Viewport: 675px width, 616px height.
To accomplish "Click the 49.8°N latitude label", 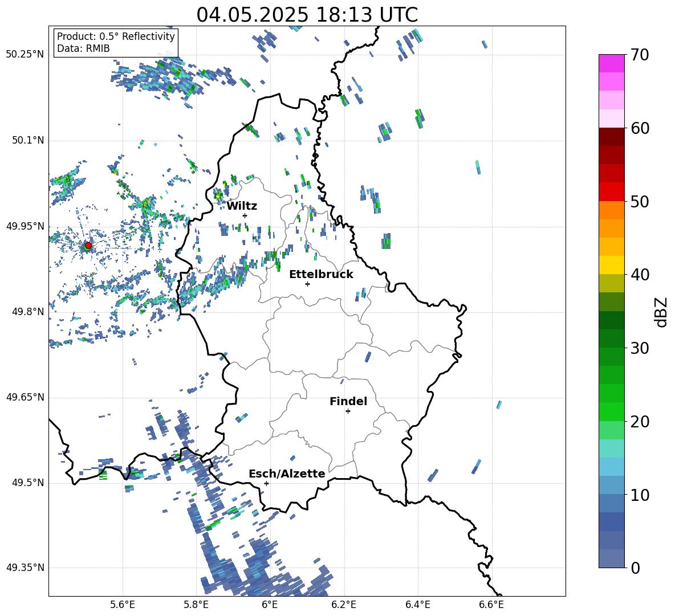I will coord(28,312).
